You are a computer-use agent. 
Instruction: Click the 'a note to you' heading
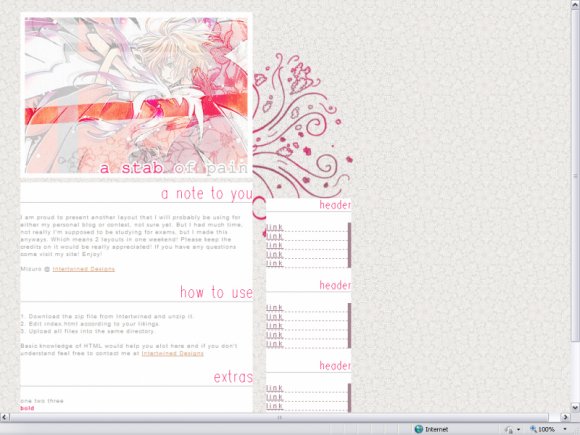coord(207,193)
